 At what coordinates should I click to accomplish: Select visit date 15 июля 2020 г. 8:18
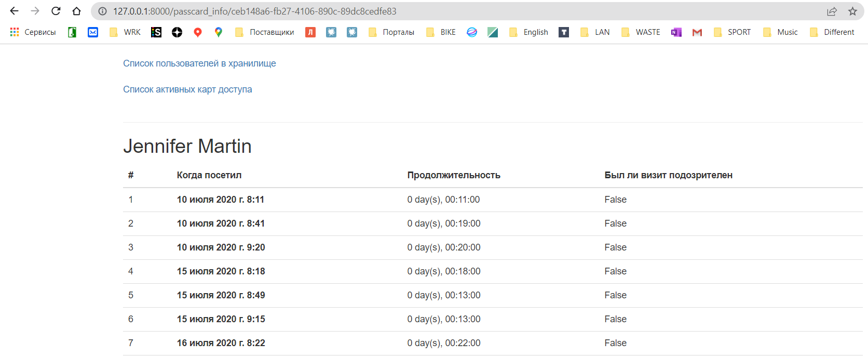click(x=221, y=271)
